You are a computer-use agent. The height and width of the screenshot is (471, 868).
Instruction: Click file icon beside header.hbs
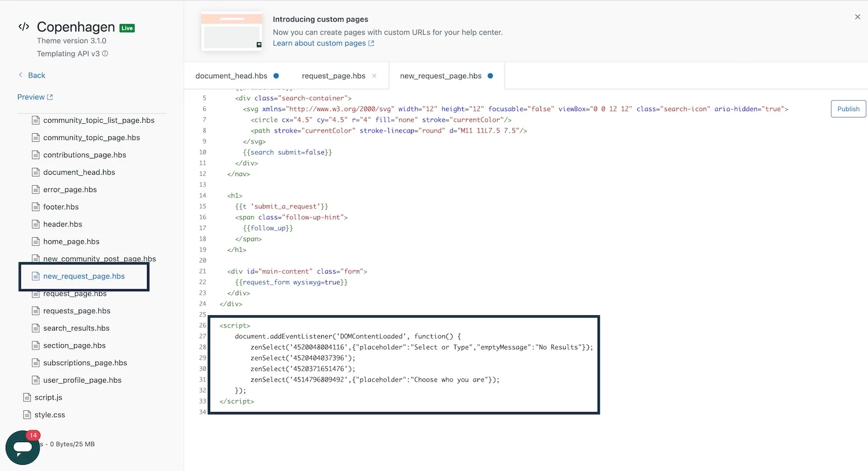tap(36, 225)
